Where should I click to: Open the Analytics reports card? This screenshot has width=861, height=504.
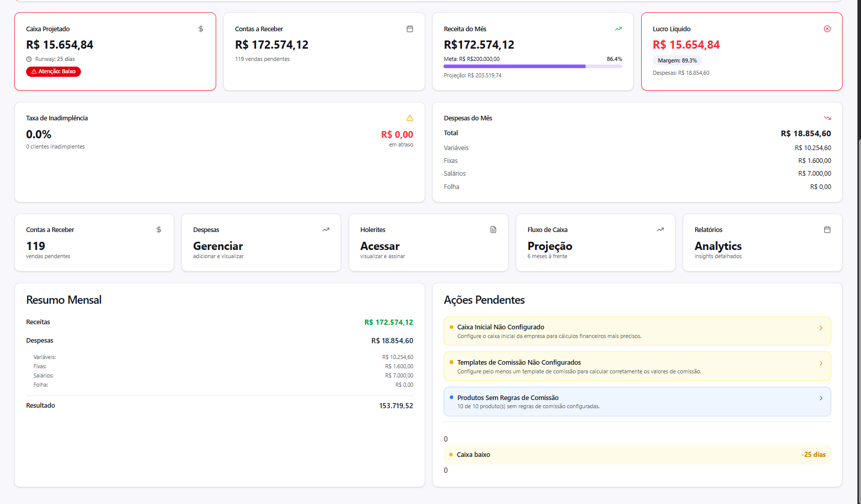pos(762,243)
